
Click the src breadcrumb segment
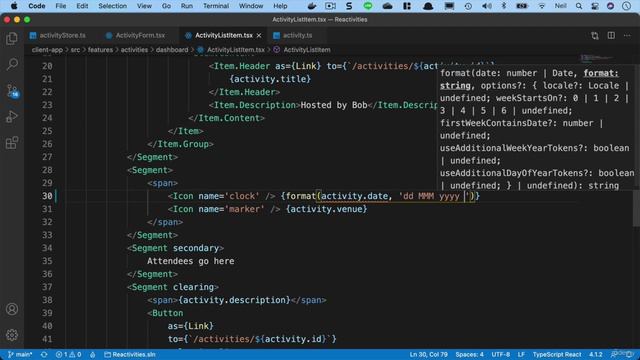click(x=75, y=50)
